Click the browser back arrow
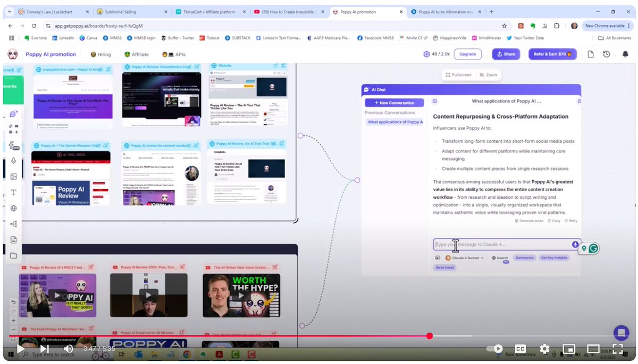The width and height of the screenshot is (638, 364). 11,26
